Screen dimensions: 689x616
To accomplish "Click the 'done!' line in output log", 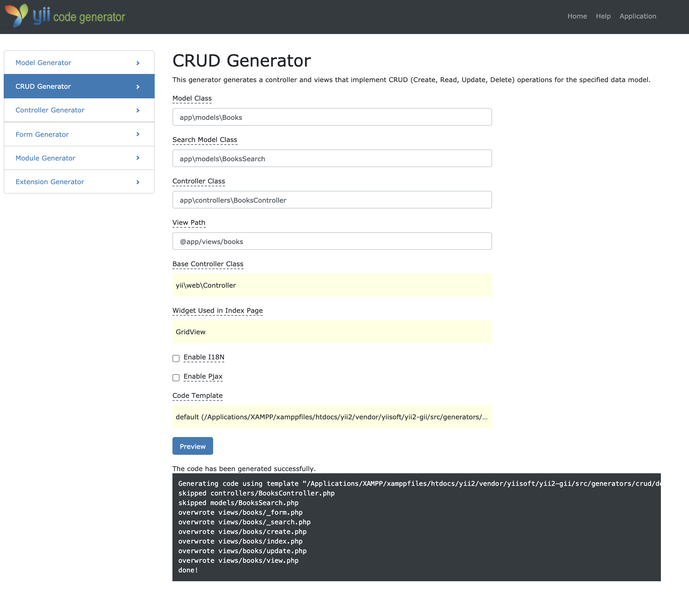I will 188,570.
